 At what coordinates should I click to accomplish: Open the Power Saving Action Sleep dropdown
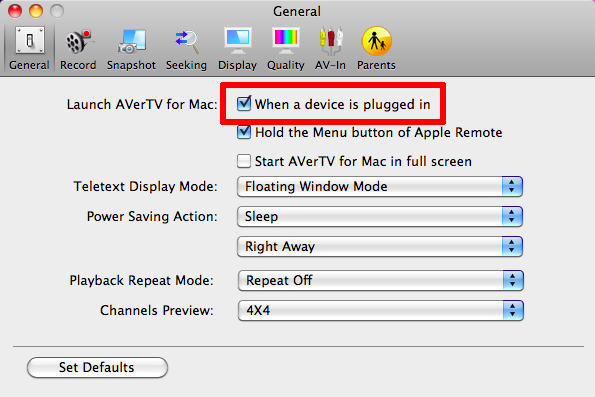(x=380, y=216)
